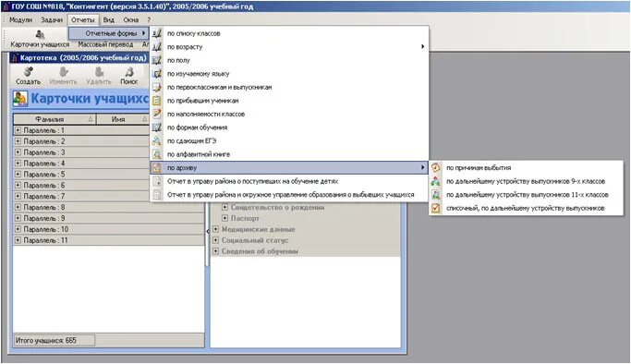Click the Массовый перевод toolbar button
631x364 pixels.
click(105, 44)
